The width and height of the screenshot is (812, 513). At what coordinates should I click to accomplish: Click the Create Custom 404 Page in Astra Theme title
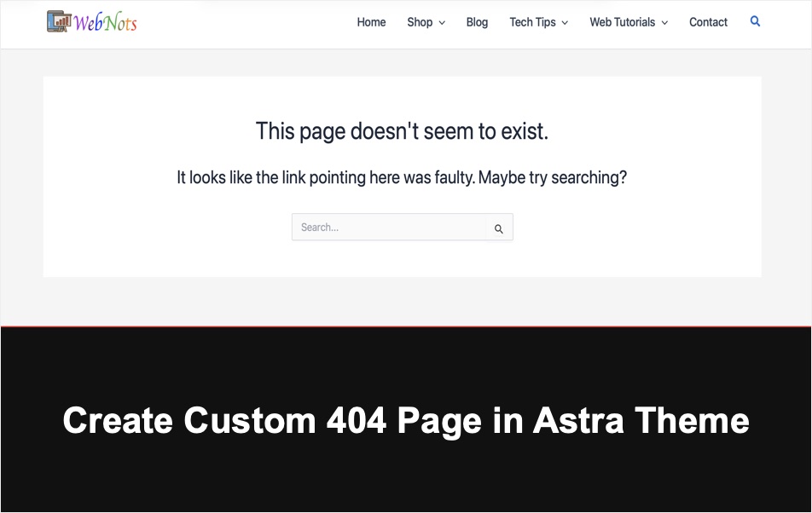pos(406,420)
